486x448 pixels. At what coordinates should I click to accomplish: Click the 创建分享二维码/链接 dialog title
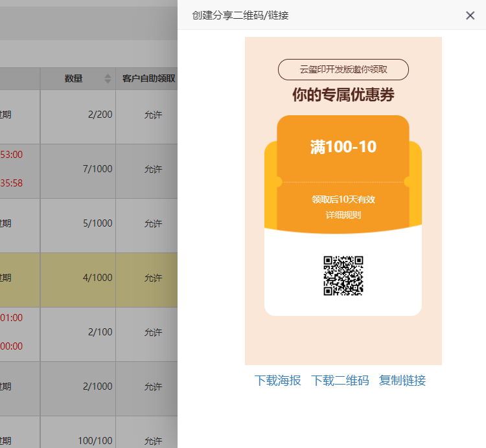[240, 15]
